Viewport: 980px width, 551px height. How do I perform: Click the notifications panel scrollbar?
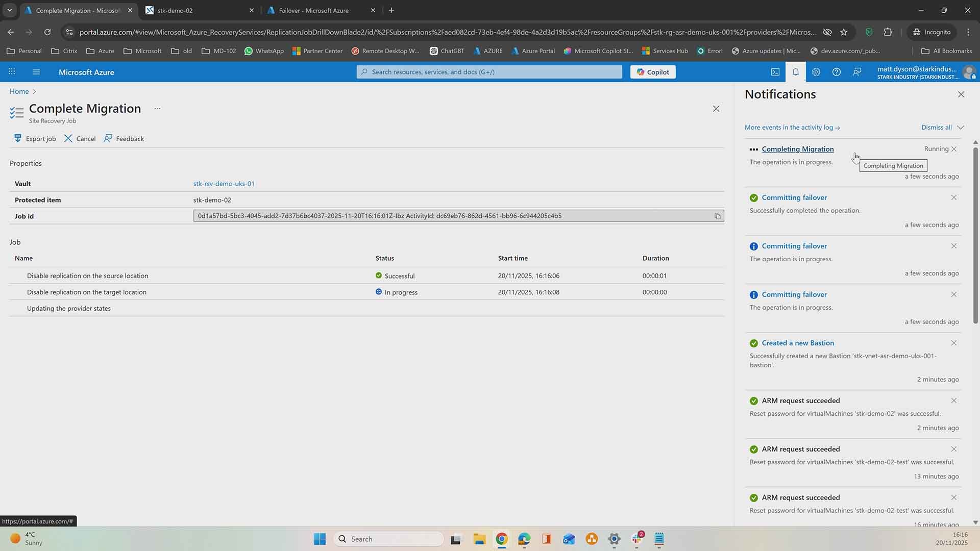coord(975,235)
